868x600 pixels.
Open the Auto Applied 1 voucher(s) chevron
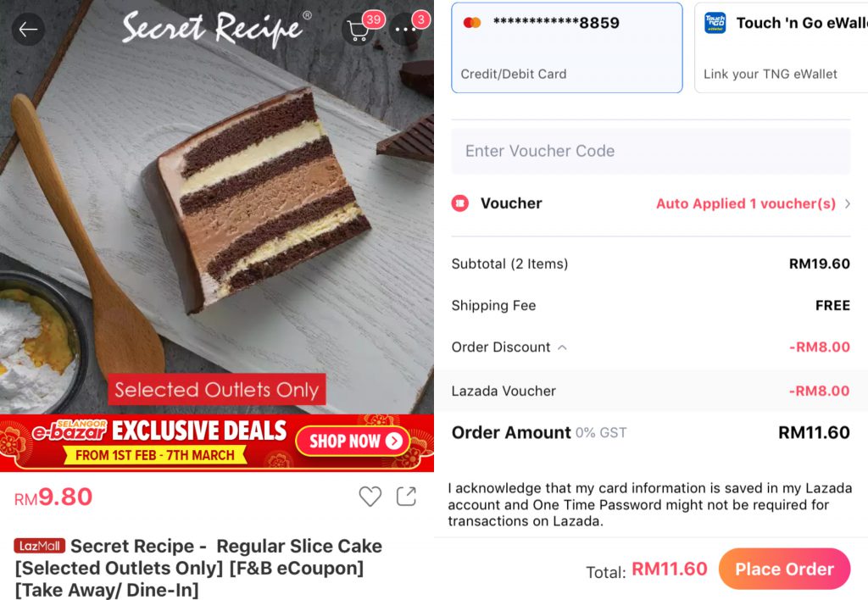tap(848, 203)
